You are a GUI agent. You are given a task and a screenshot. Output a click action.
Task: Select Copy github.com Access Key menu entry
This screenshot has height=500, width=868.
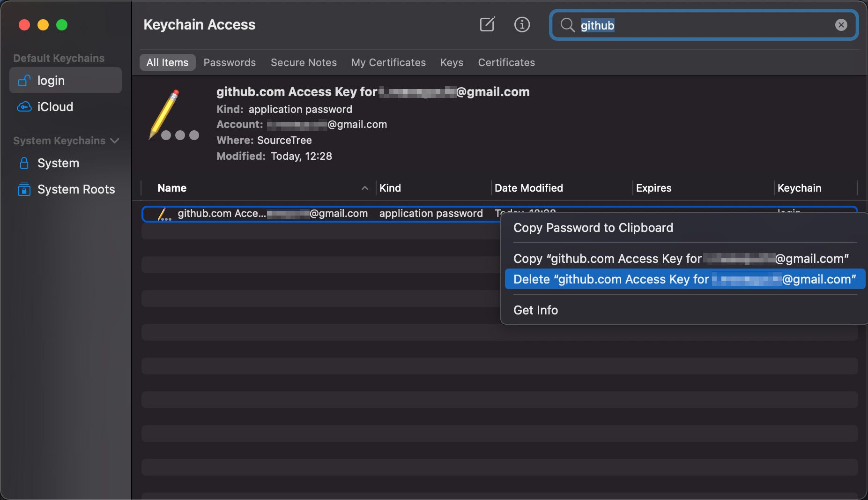[685, 259]
